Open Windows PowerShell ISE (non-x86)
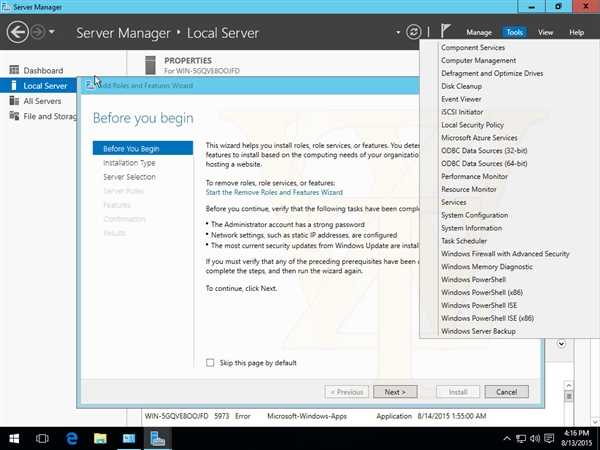600x450 pixels. (479, 305)
